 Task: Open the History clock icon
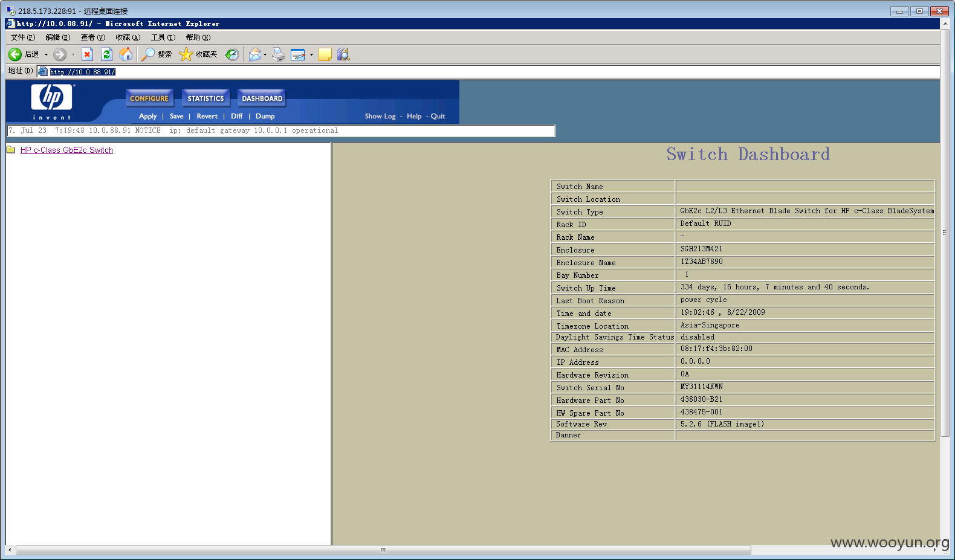tap(232, 54)
